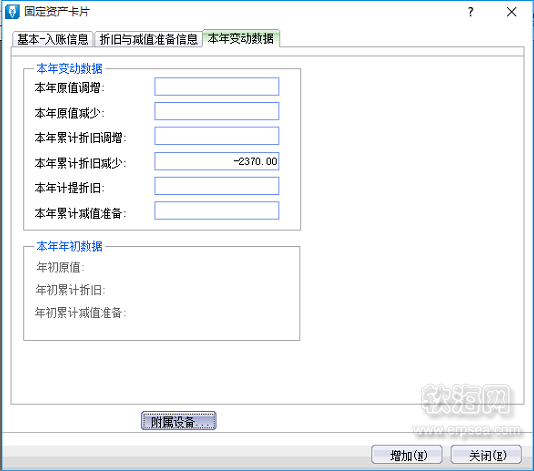Viewport: 534px width, 471px height.
Task: Click the 本年年初数据 group box title
Action: pyautogui.click(x=69, y=246)
